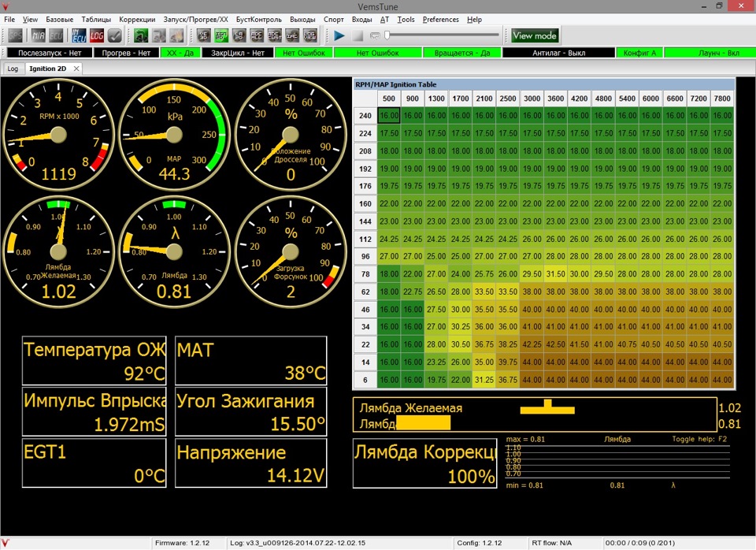Click the Напряжение 14.12V readout box
The image size is (756, 550).
coord(250,463)
